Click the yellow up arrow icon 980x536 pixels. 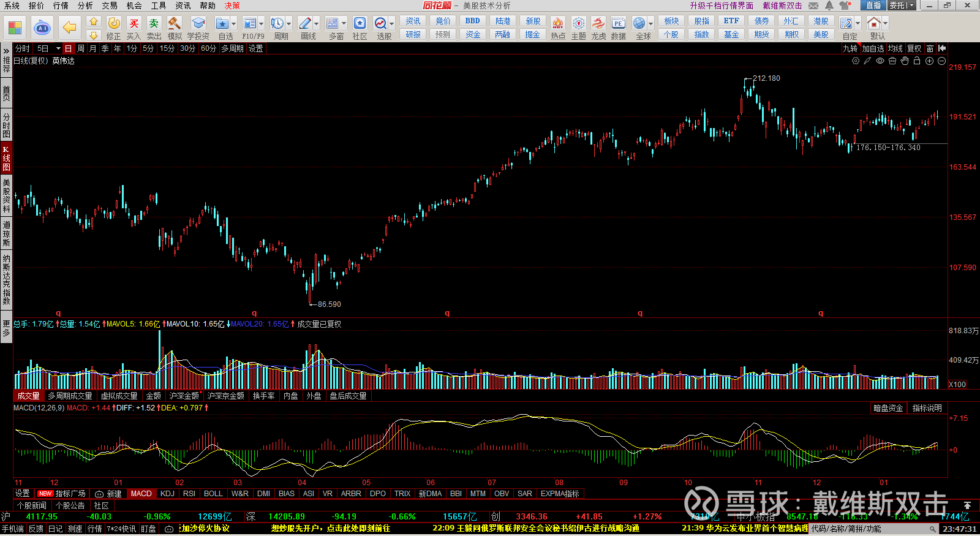(93, 21)
